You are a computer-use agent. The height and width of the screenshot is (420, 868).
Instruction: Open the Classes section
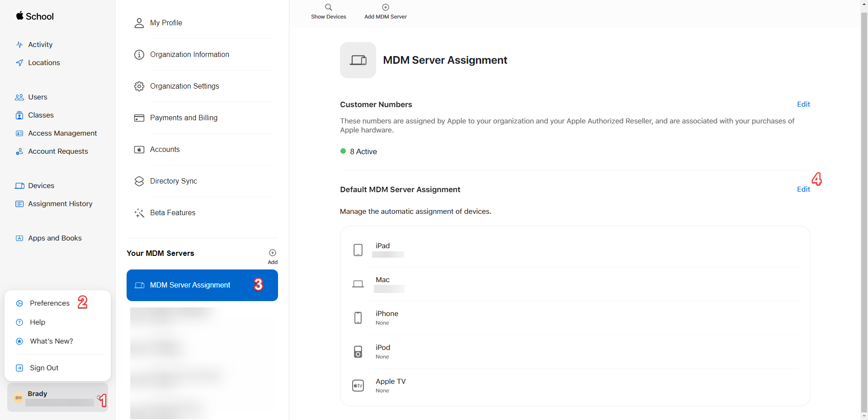pos(40,115)
